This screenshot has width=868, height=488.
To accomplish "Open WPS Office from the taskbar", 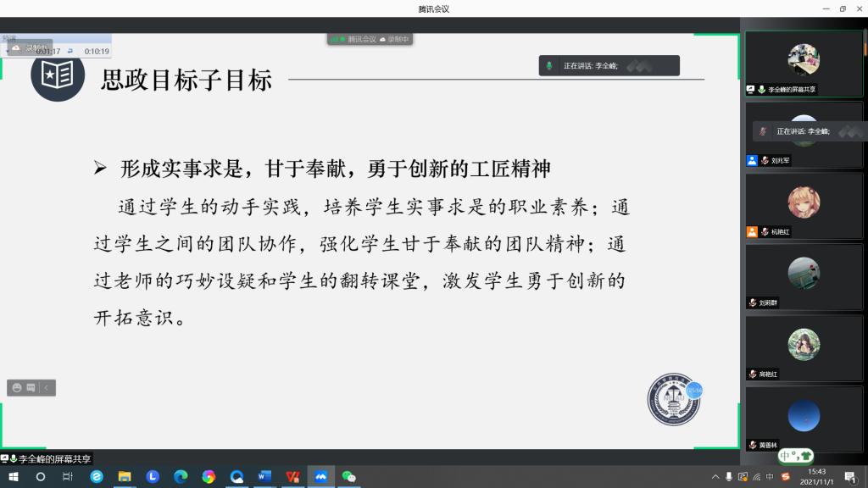I will pyautogui.click(x=292, y=477).
